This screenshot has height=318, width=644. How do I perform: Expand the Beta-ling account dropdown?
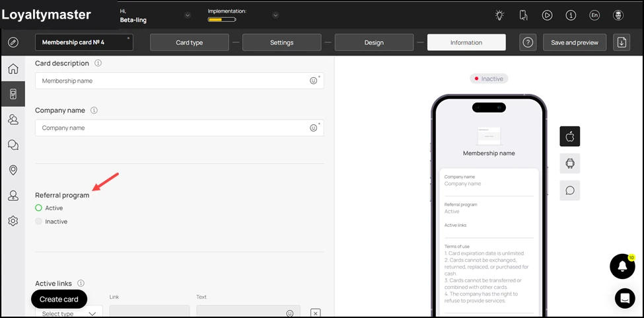(x=188, y=16)
